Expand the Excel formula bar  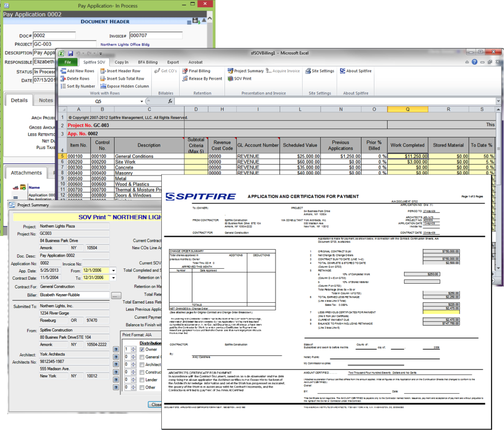pos(498,101)
